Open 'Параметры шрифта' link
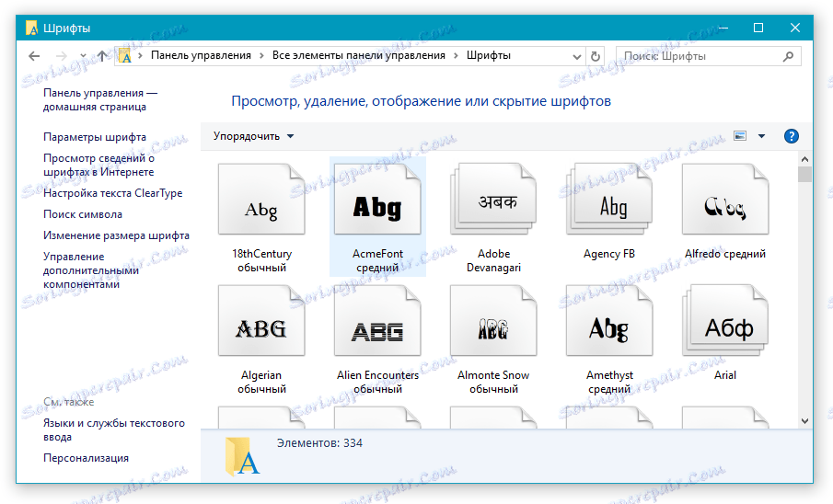The width and height of the screenshot is (833, 504). point(95,137)
